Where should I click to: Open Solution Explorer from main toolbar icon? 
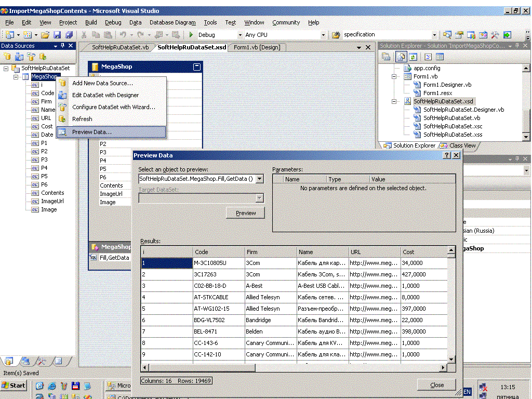(447, 35)
